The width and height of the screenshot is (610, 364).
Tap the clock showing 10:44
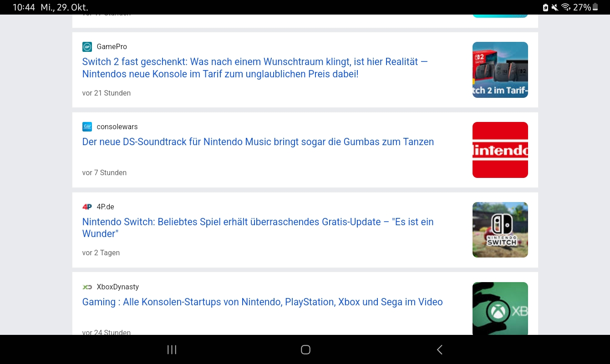[x=24, y=7]
